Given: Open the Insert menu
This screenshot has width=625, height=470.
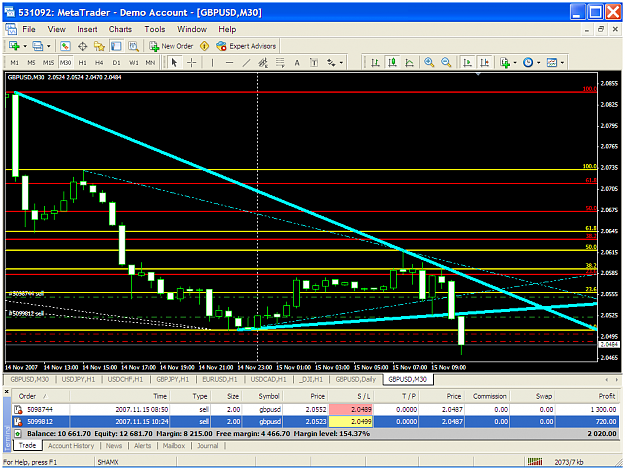Looking at the screenshot, I should click(x=87, y=29).
